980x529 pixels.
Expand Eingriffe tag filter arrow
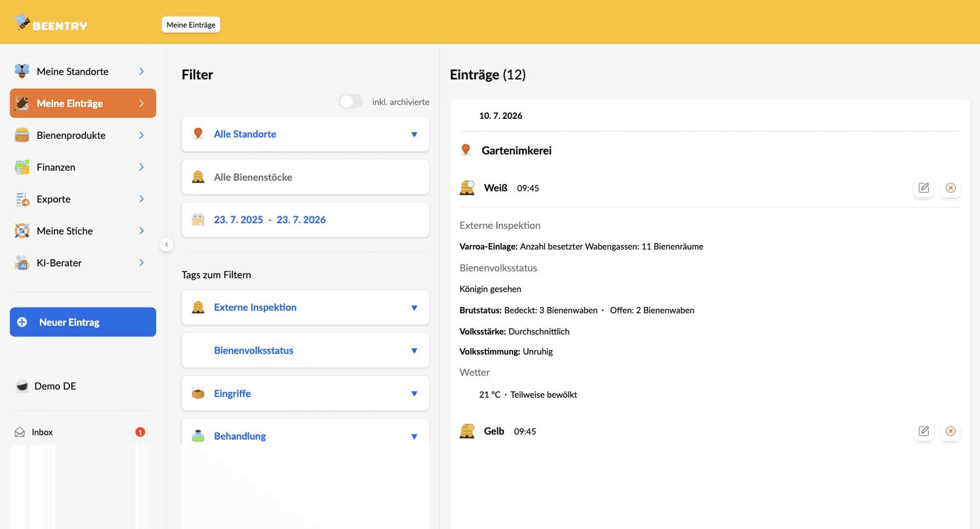tap(414, 394)
